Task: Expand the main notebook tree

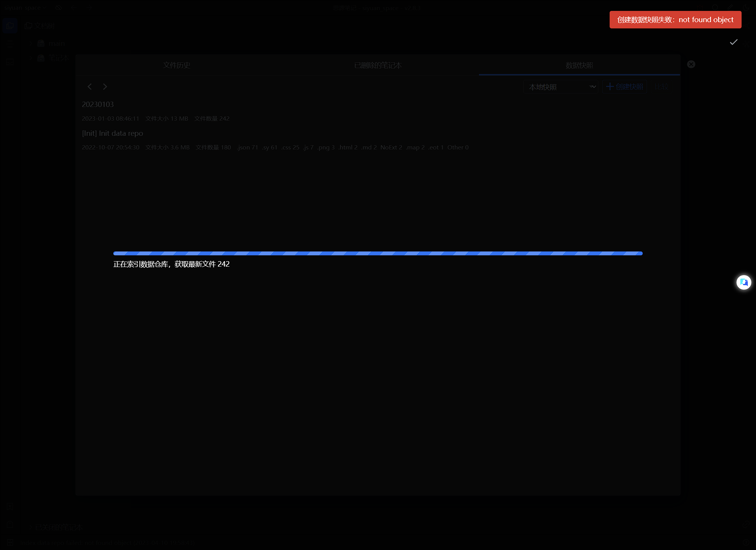Action: [x=30, y=44]
